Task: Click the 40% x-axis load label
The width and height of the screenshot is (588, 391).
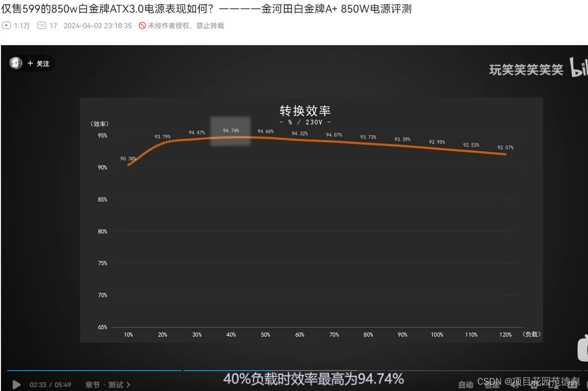Action: pos(231,335)
